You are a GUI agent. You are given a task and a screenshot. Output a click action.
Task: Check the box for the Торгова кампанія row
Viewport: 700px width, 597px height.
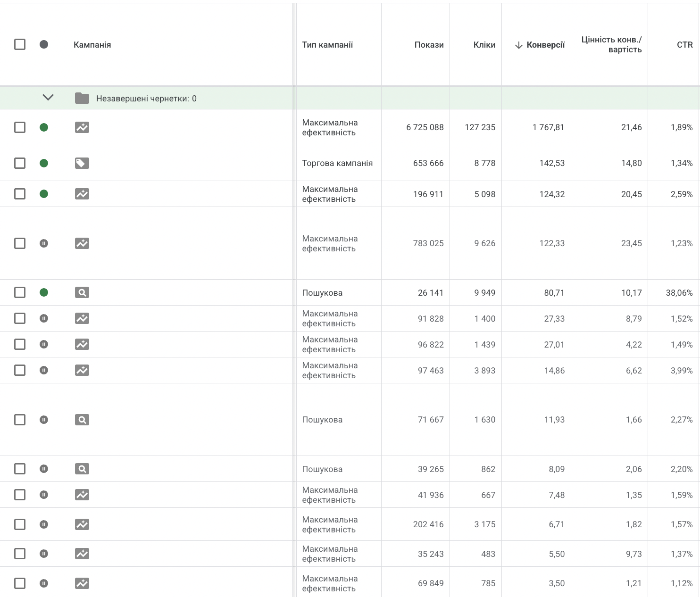(x=20, y=163)
